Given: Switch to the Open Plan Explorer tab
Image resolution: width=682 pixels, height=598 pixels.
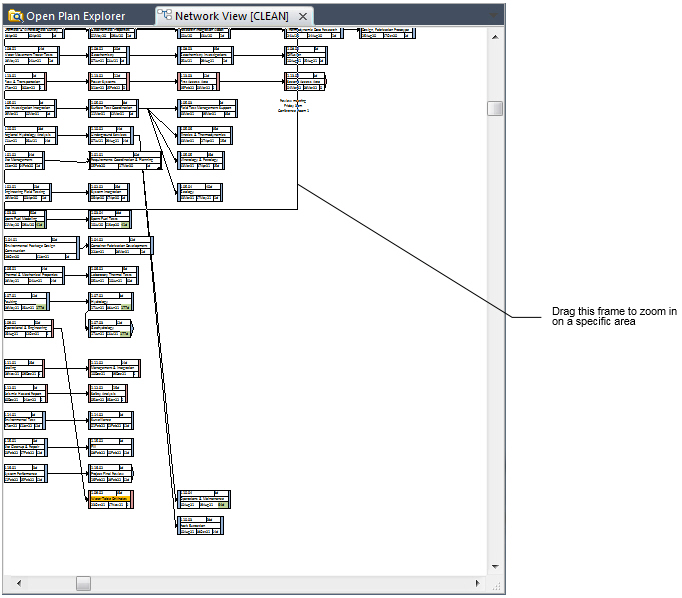Looking at the screenshot, I should (x=77, y=16).
